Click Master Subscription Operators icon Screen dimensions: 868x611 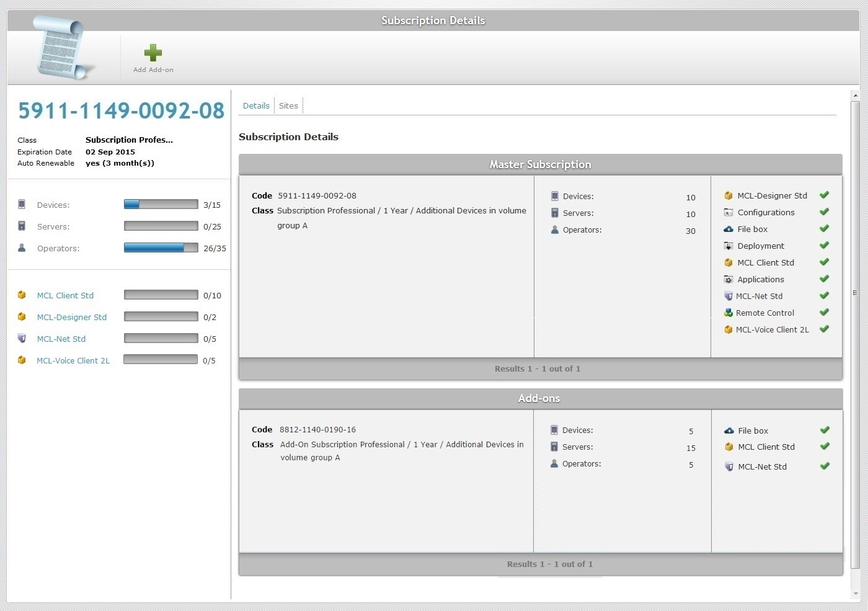tap(554, 230)
